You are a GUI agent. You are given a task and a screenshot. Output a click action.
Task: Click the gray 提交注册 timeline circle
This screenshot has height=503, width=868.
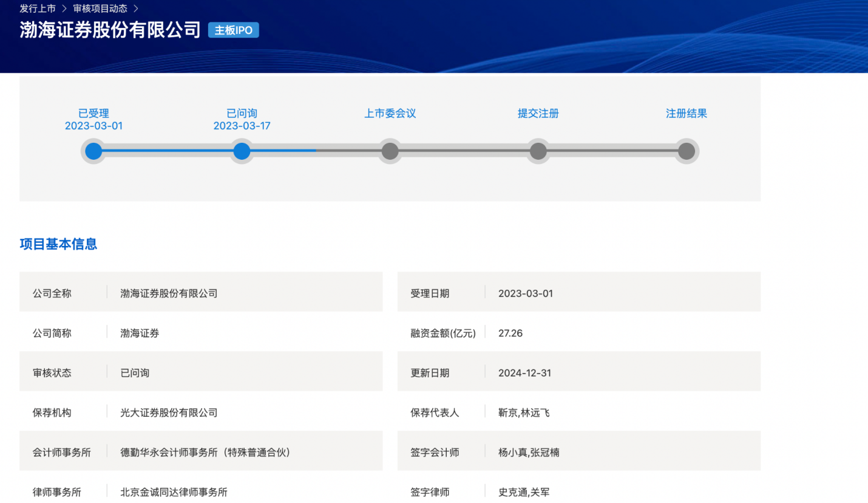(x=538, y=151)
